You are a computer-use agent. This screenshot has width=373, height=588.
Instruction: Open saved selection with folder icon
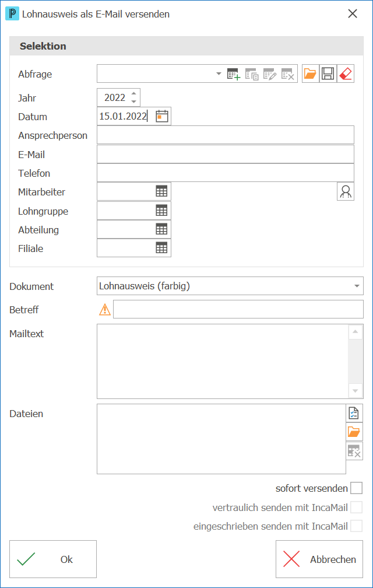click(310, 73)
